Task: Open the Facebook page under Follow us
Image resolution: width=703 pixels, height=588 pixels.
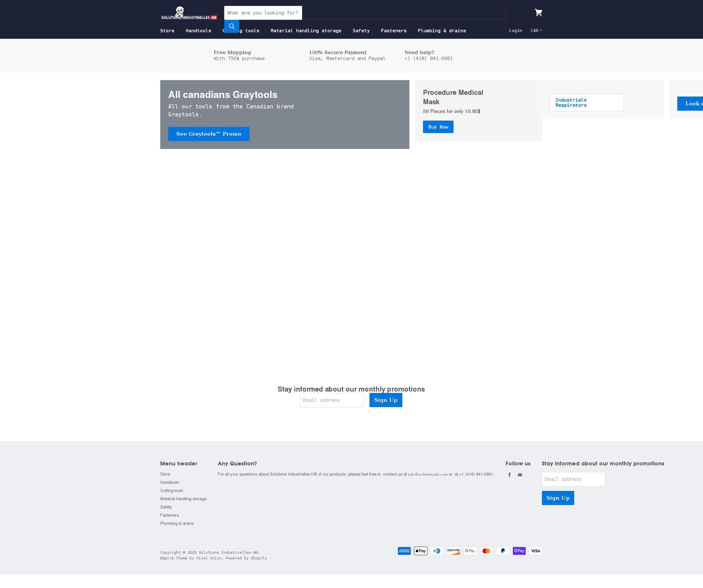Action: click(509, 475)
